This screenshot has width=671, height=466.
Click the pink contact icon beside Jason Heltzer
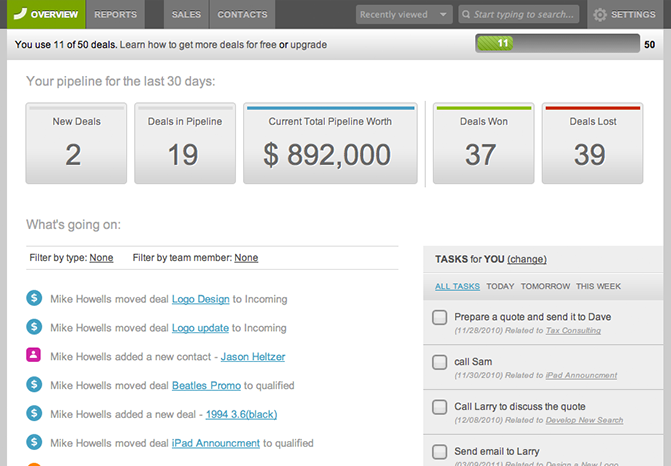(33, 355)
